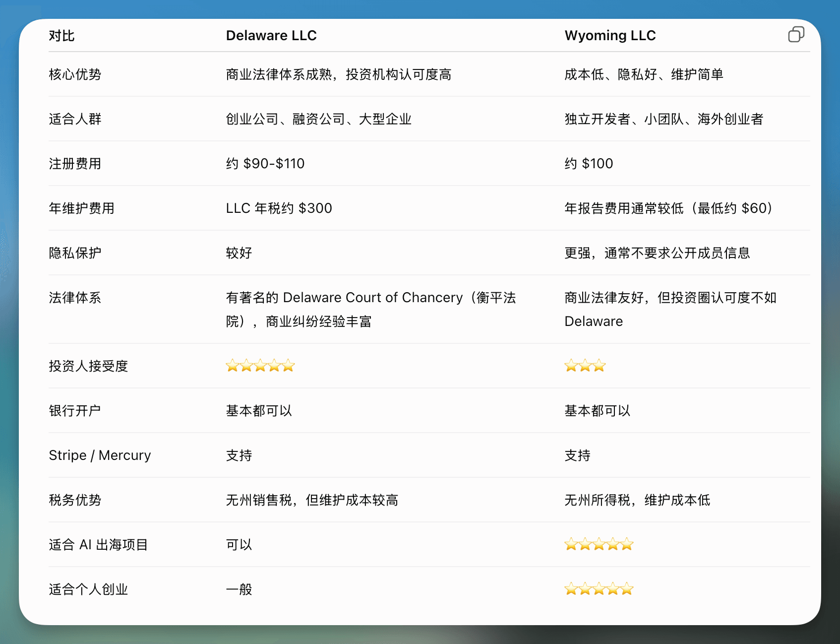
Task: Click Wyoming's 支持 cell
Action: click(x=578, y=455)
